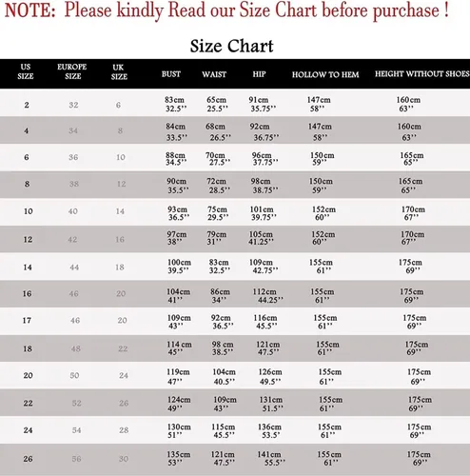Select the HIP column header
This screenshot has height=476, width=470.
click(x=259, y=74)
